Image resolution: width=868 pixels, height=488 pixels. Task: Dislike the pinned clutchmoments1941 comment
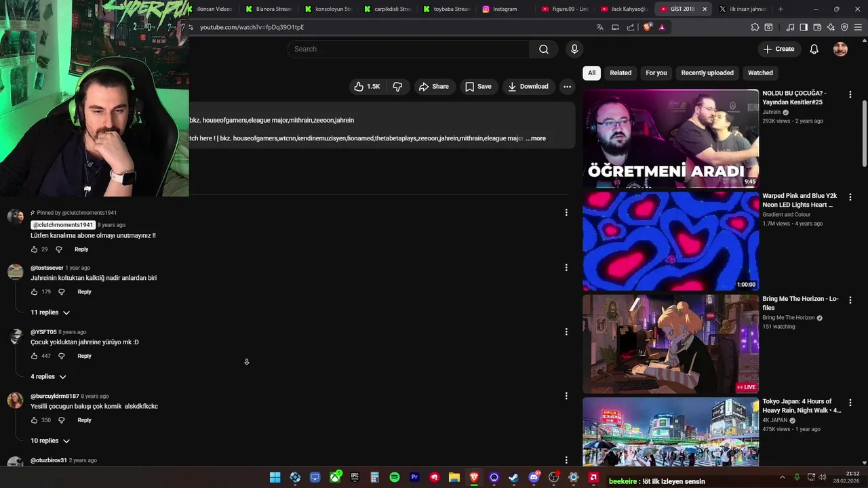pos(58,249)
